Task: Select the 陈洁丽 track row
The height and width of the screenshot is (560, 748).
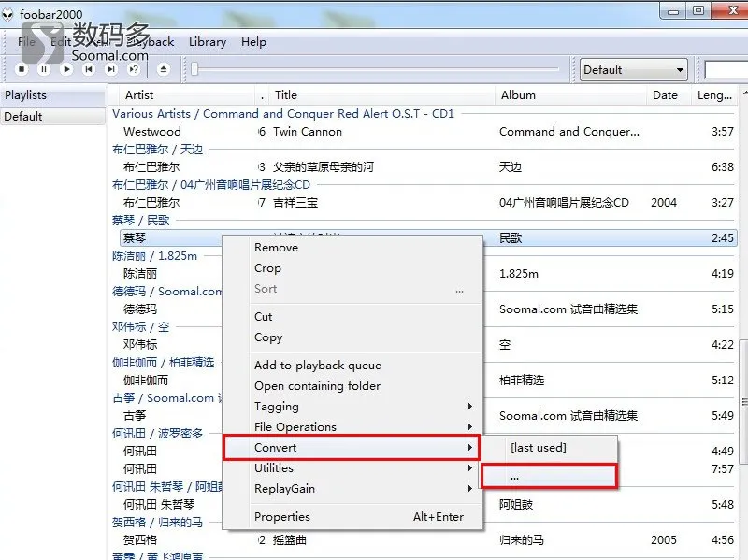Action: point(139,274)
